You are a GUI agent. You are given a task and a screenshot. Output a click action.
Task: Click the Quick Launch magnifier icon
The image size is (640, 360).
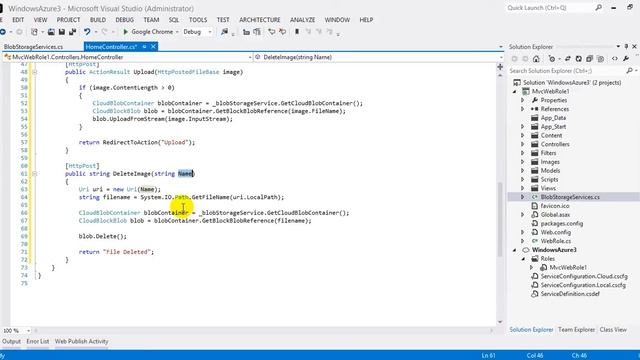coord(598,8)
